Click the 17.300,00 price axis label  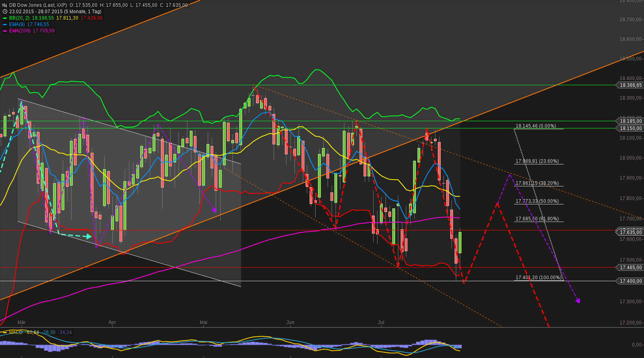click(x=630, y=302)
